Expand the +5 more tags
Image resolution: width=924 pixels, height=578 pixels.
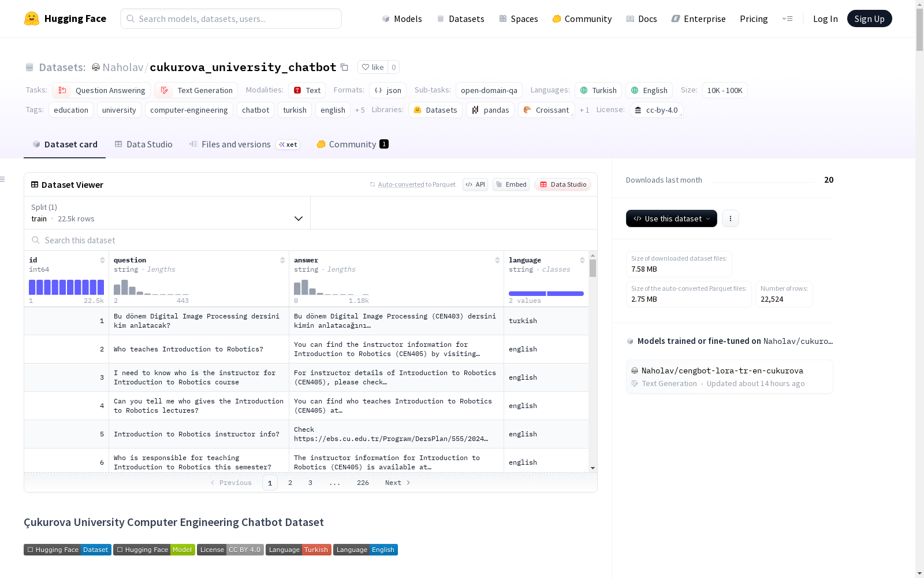point(360,110)
